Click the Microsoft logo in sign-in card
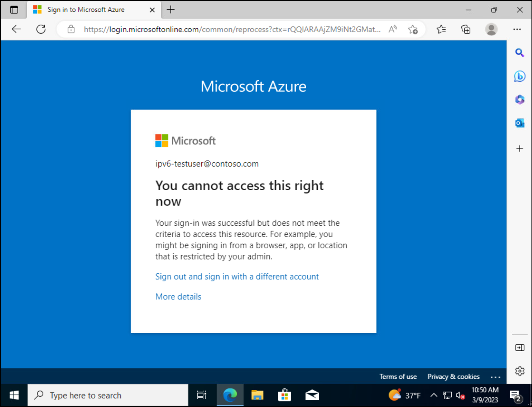Image resolution: width=532 pixels, height=407 pixels. point(185,141)
